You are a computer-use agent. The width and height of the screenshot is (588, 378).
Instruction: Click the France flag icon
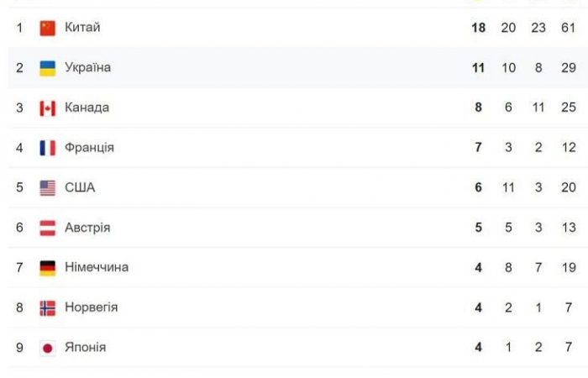coord(48,148)
